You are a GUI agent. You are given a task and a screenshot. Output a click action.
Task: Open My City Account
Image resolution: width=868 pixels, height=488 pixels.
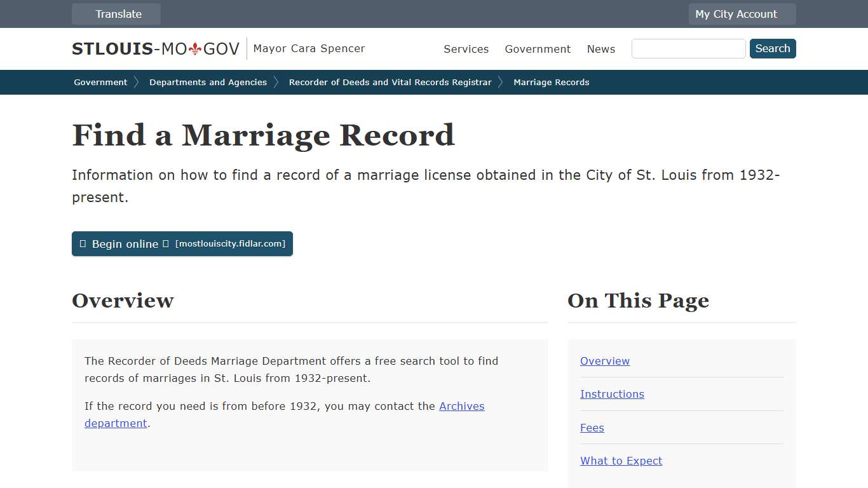pos(742,13)
